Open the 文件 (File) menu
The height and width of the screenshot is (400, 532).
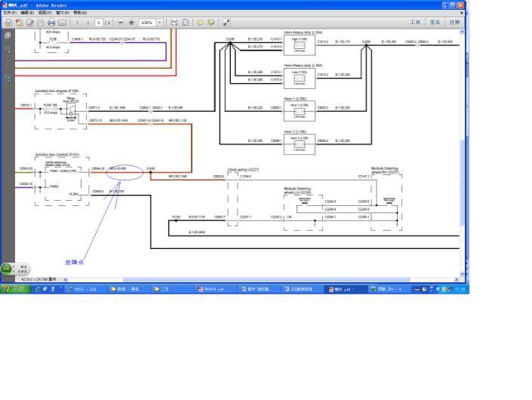pos(9,13)
